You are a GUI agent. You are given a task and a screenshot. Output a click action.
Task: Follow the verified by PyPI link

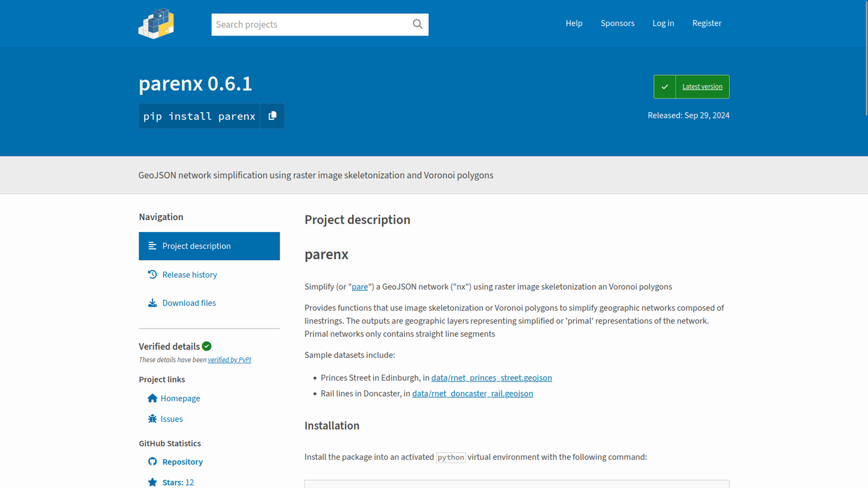click(229, 360)
